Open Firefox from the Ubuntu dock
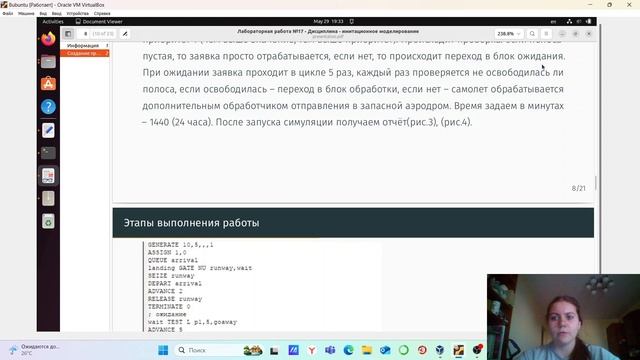Screen dimensions: 640x360 pyautogui.click(x=48, y=40)
